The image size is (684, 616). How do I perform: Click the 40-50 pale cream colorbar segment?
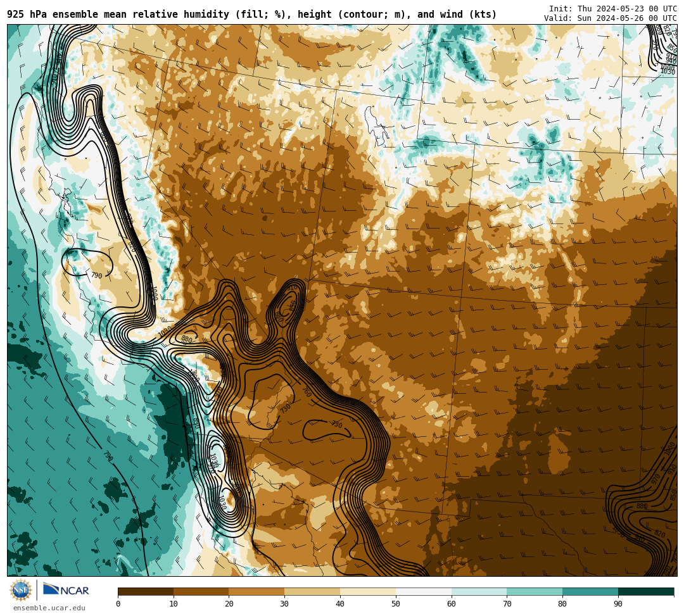368,591
